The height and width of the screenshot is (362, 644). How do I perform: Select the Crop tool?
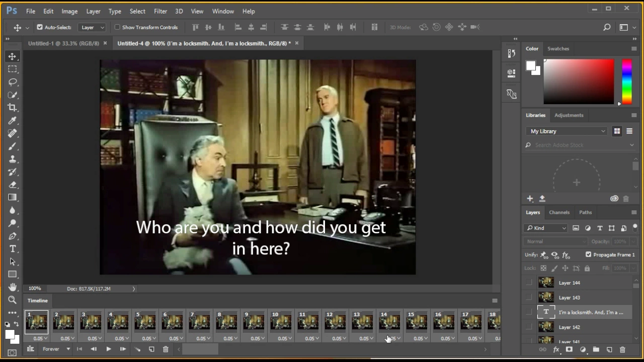pyautogui.click(x=13, y=108)
